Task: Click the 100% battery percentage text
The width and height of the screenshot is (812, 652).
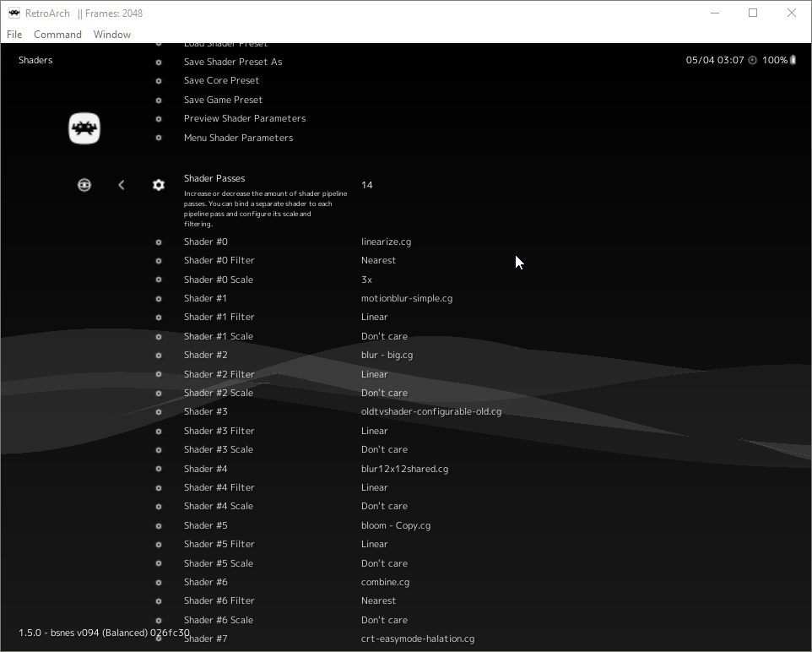Action: coord(775,60)
